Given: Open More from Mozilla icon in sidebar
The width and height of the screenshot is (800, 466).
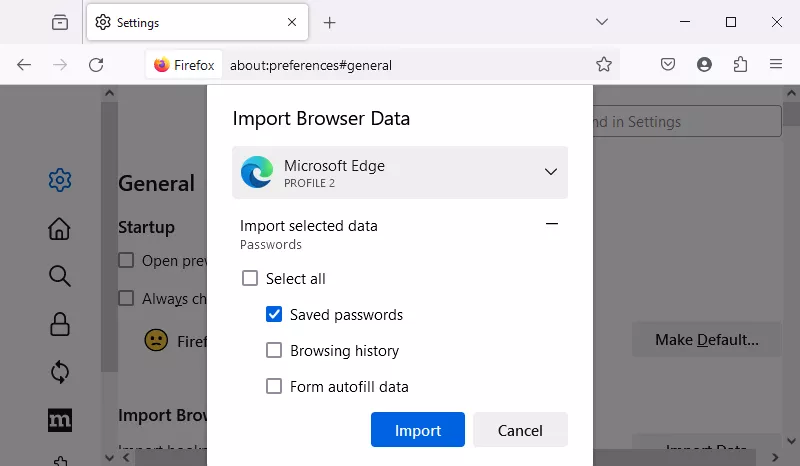Looking at the screenshot, I should [x=60, y=420].
